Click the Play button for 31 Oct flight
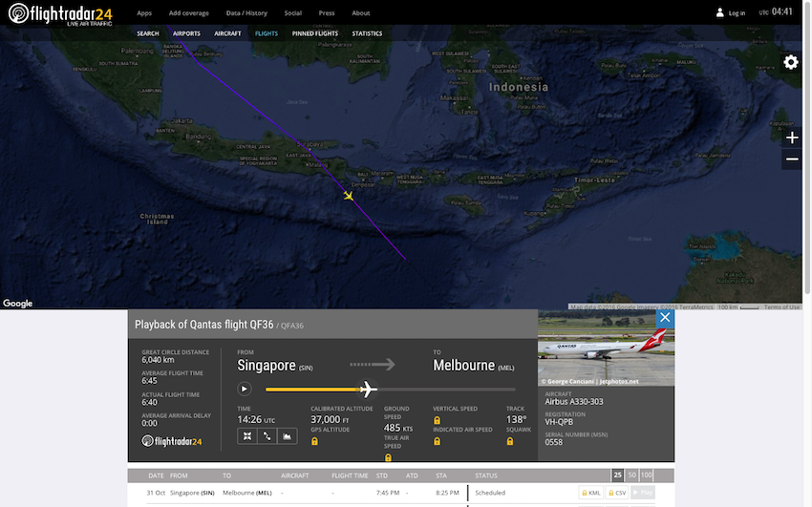812x507 pixels. coord(643,493)
